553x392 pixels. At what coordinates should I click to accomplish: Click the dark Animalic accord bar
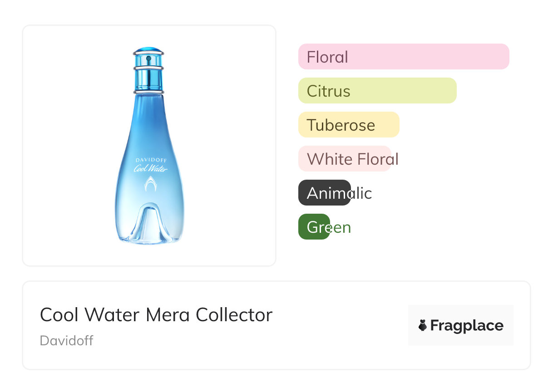click(x=324, y=193)
